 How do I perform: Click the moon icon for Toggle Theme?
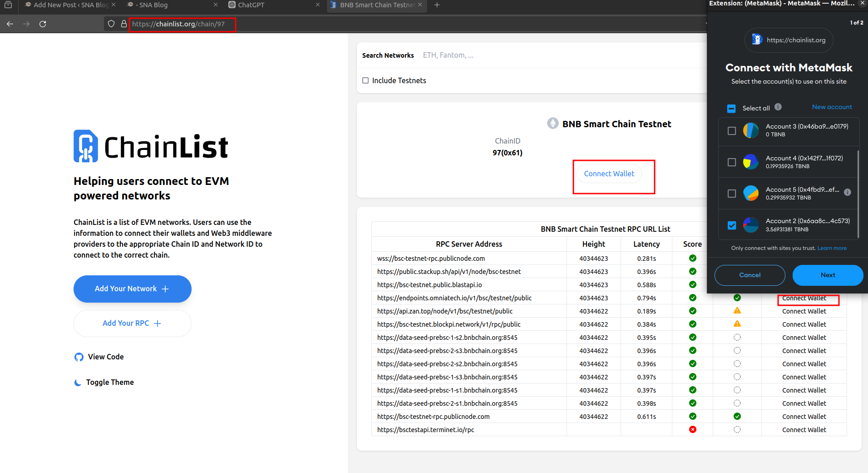point(78,383)
